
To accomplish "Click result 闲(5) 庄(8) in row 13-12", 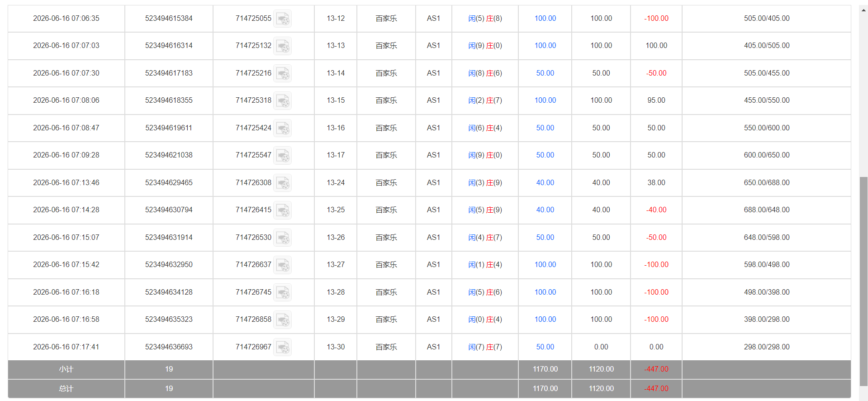I will (485, 19).
